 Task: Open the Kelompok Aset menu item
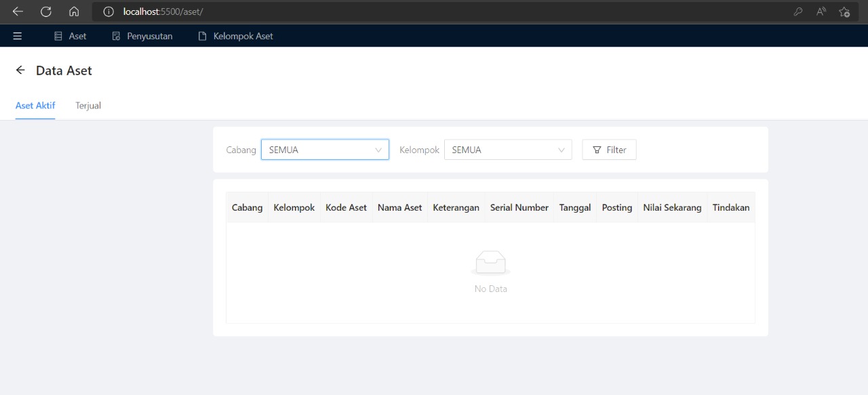pyautogui.click(x=236, y=36)
